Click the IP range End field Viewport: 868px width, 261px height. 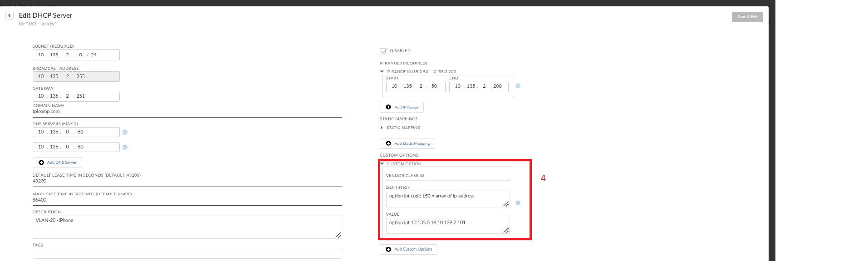click(479, 86)
